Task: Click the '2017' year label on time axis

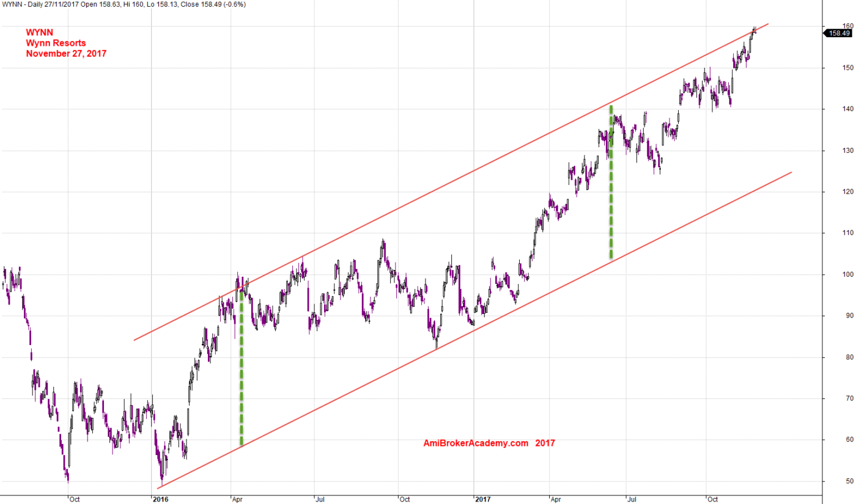Action: click(483, 499)
